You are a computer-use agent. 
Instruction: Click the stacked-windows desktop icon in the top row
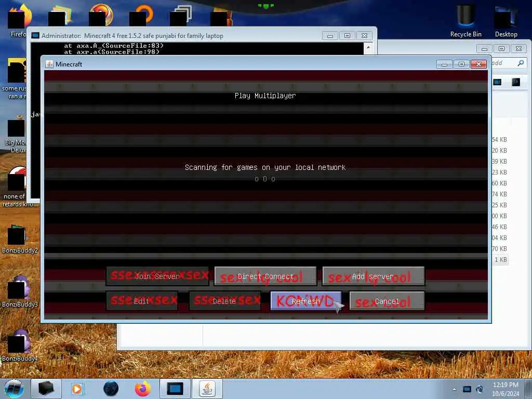coord(181,15)
